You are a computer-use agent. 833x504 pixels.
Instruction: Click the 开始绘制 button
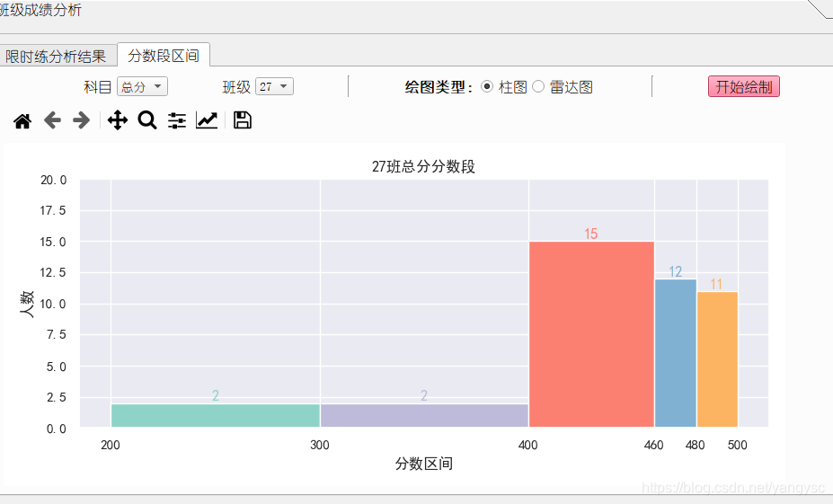tap(744, 86)
